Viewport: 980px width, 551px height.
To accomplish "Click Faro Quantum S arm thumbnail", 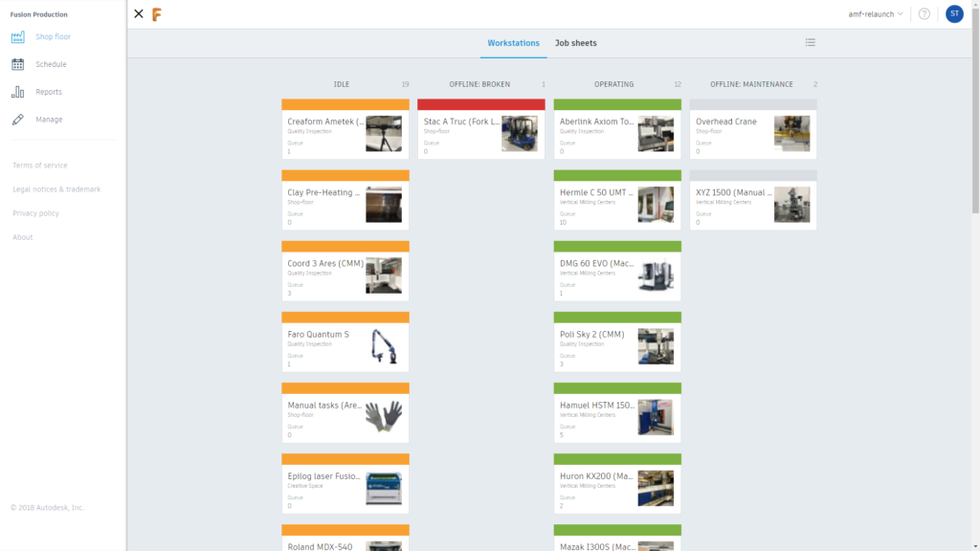I will tap(384, 346).
